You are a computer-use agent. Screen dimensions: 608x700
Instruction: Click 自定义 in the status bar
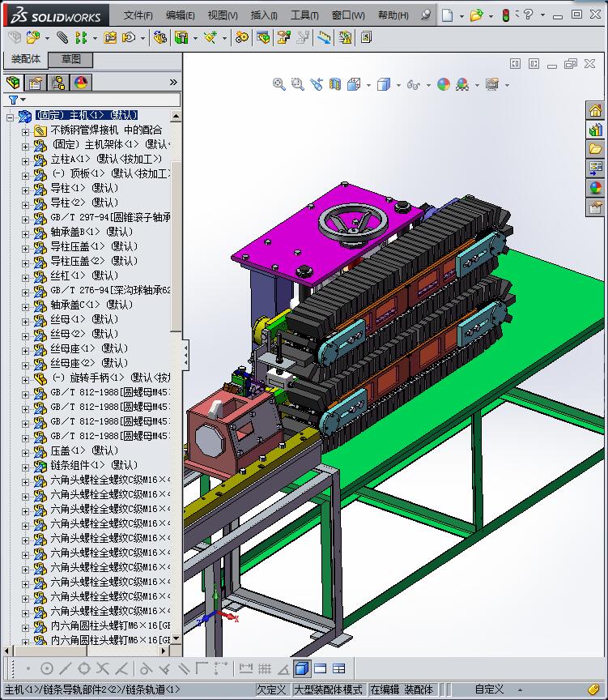point(489,689)
